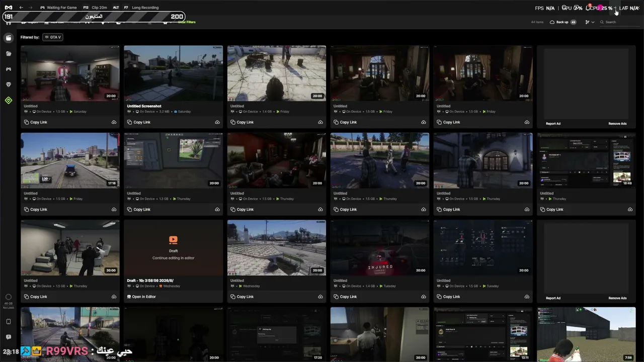Click the Medal logo in the title bar
This screenshot has width=644, height=362.
(x=8, y=8)
